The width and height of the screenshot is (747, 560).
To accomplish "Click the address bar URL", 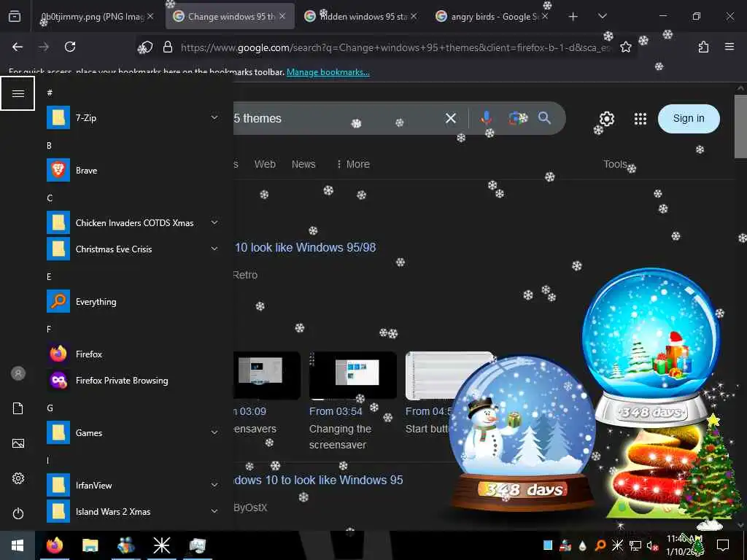I will point(395,47).
